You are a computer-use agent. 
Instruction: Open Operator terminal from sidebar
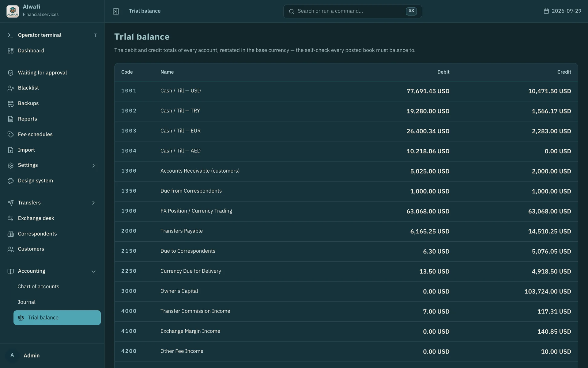[52, 35]
